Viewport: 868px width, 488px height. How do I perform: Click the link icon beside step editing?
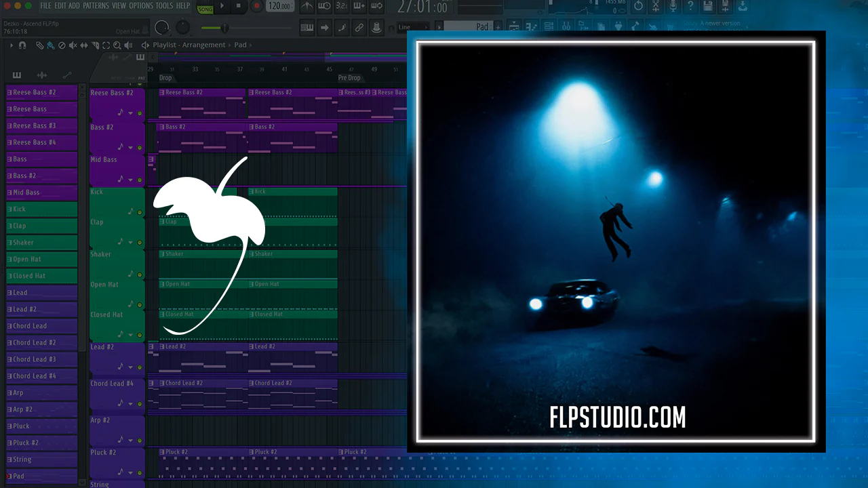coord(360,28)
